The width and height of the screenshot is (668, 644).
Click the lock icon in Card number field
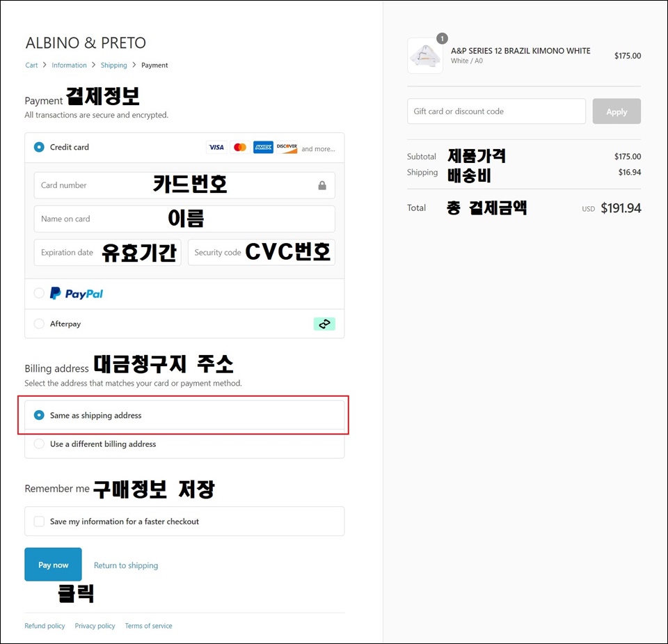(322, 185)
